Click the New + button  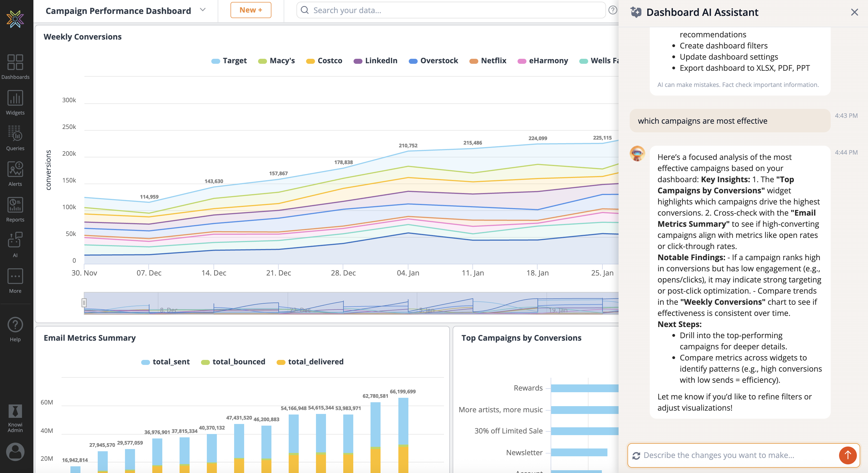coord(251,10)
